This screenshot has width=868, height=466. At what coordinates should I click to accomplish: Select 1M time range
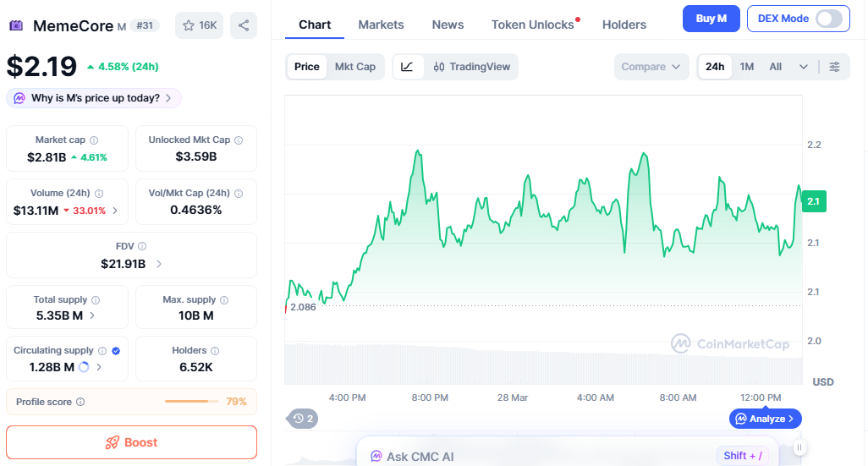click(747, 67)
